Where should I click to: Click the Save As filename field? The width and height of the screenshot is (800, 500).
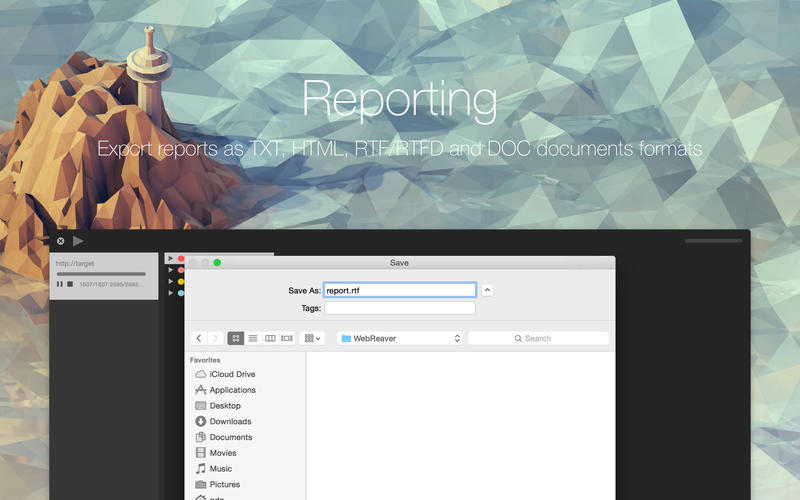coord(400,290)
